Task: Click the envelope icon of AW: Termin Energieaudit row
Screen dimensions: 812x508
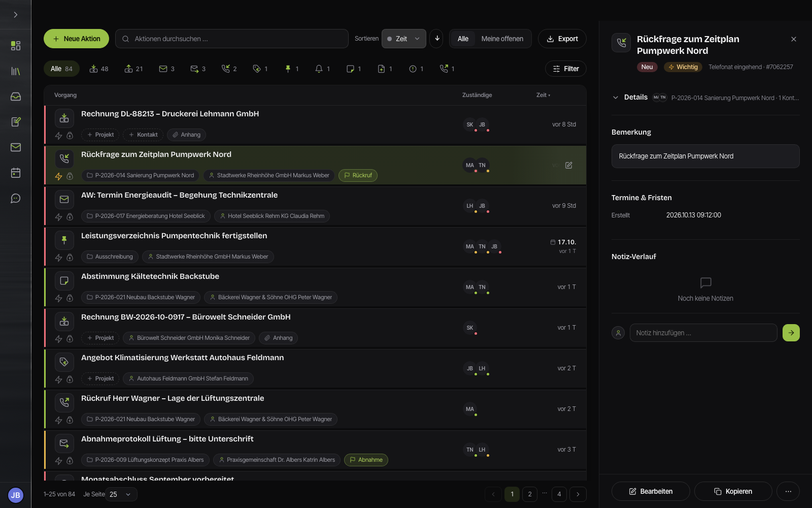Action: [64, 199]
